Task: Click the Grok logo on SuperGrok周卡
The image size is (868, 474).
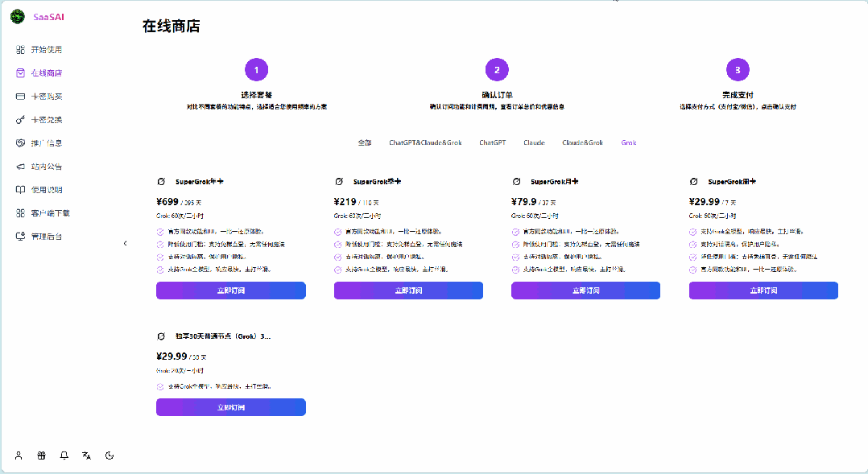Action: click(x=693, y=181)
